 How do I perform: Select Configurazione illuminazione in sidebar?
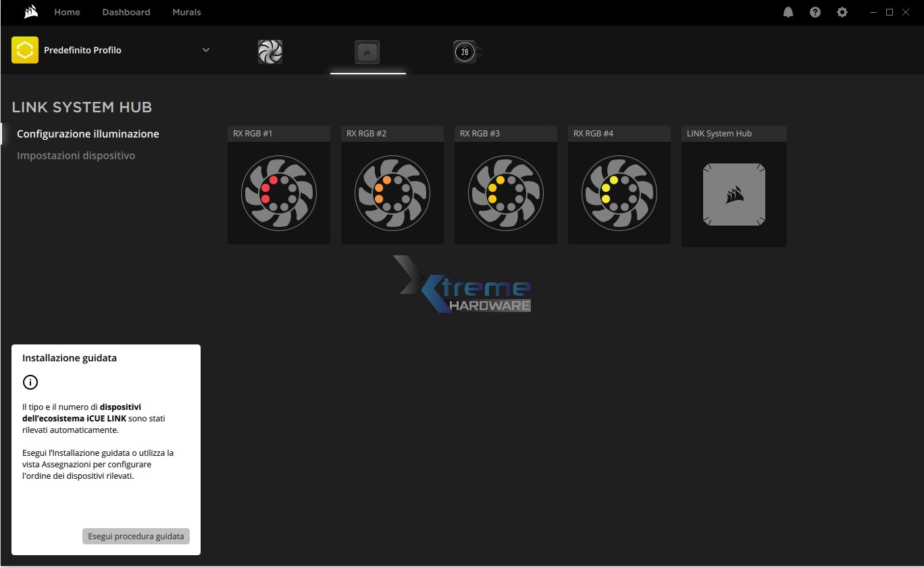point(88,134)
